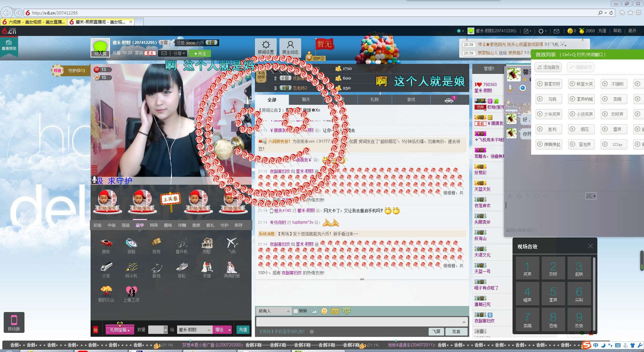644x352 pixels.
Task: Expand the 所有人 recipient dropdown
Action: (274, 311)
